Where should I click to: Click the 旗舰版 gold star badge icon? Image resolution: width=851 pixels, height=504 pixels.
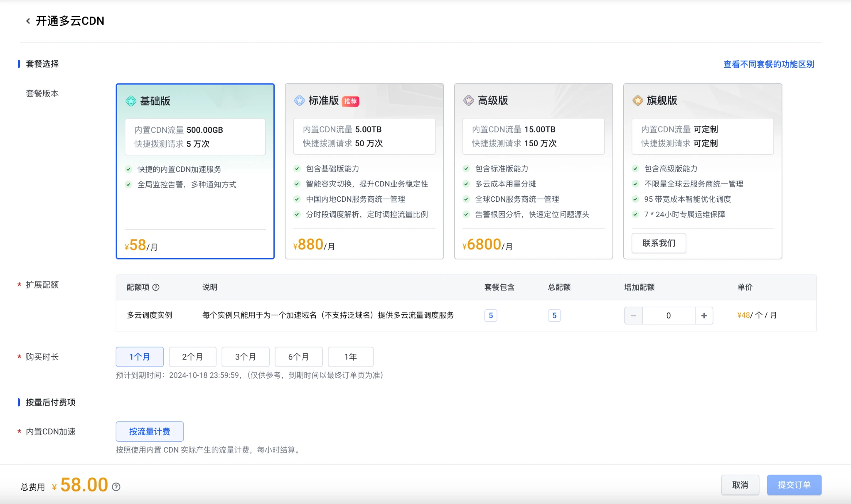point(638,100)
